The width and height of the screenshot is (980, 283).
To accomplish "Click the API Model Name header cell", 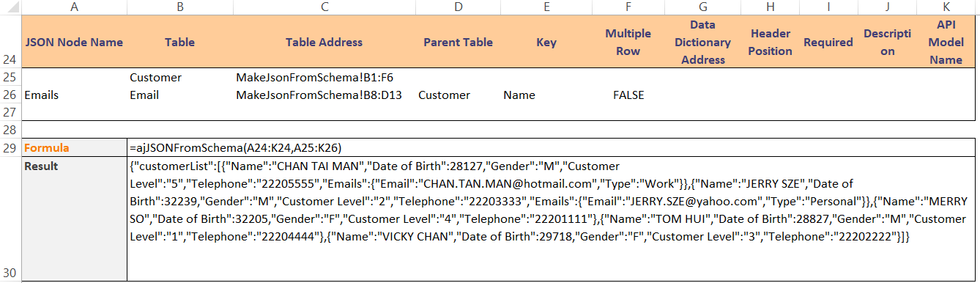I will tap(945, 43).
